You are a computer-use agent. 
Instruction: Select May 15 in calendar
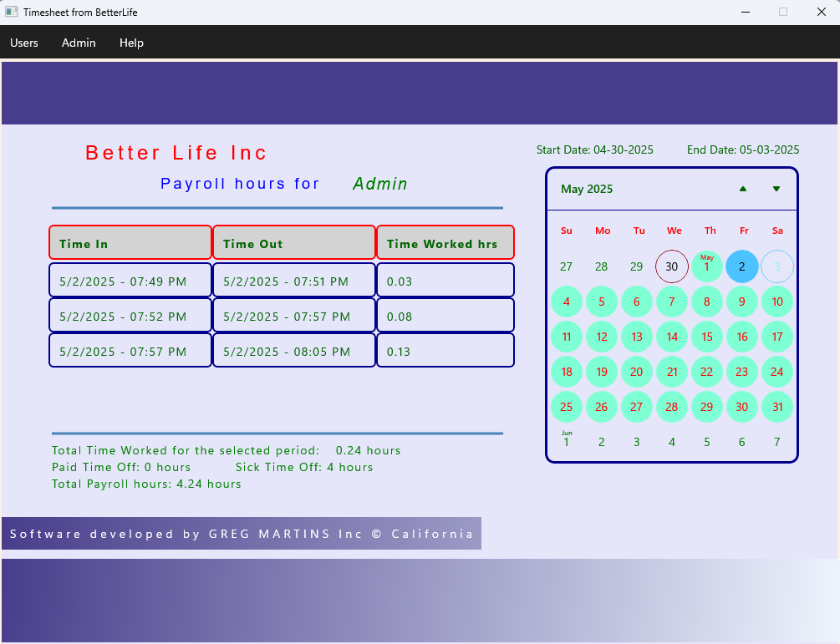coord(707,337)
